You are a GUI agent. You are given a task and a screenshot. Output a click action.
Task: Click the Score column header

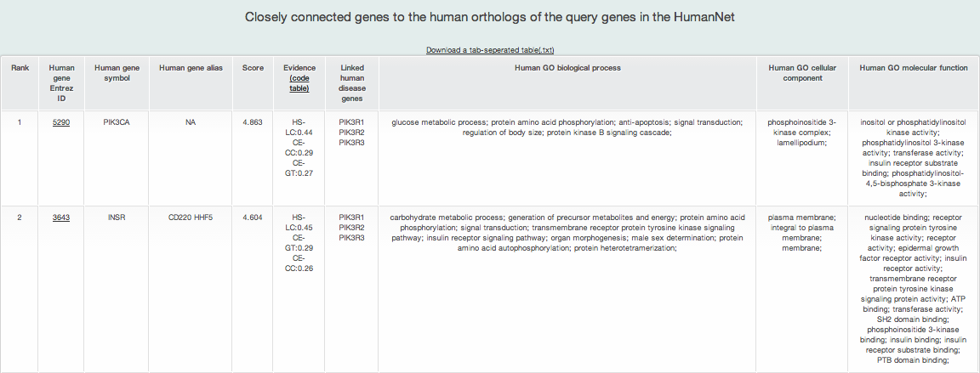tap(254, 68)
